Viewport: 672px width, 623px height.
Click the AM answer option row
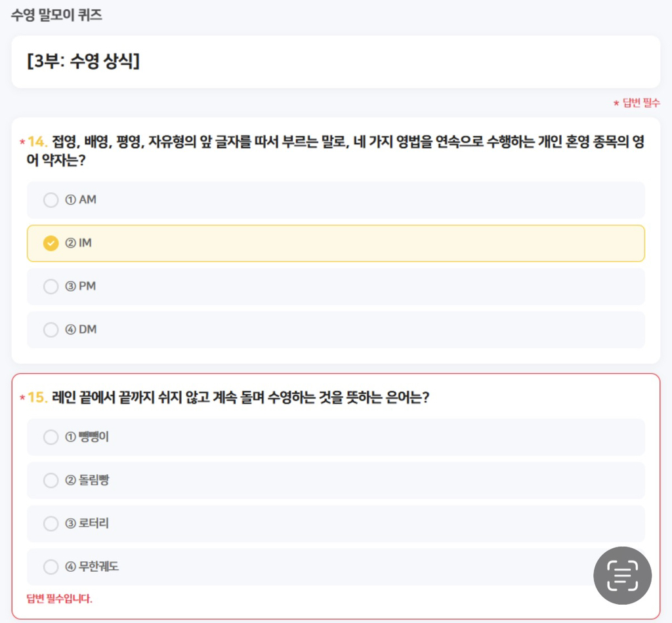pos(335,200)
